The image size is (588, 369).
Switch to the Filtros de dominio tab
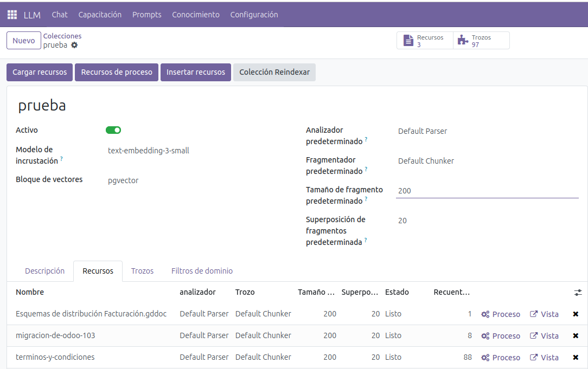[202, 271]
